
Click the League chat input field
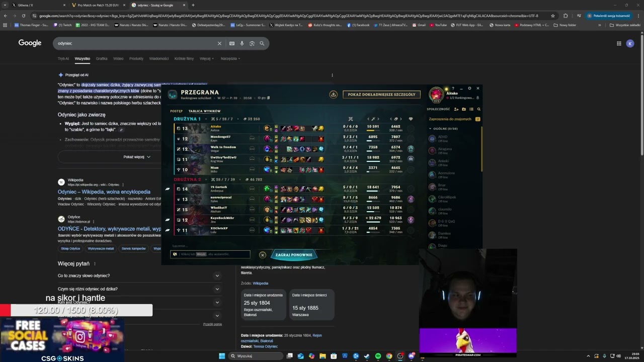pos(210,254)
